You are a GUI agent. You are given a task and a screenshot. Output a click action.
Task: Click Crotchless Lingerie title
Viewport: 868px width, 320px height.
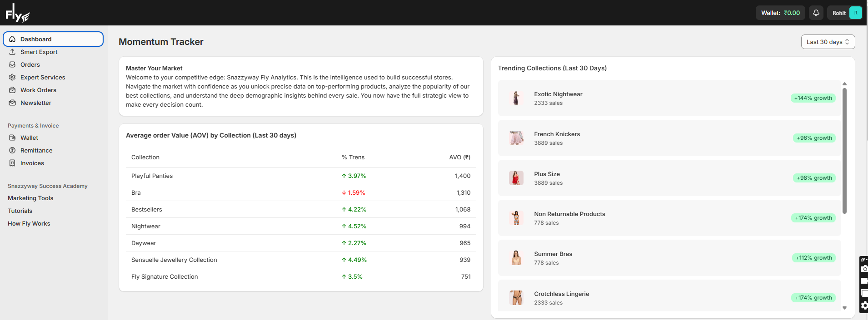[x=562, y=294]
